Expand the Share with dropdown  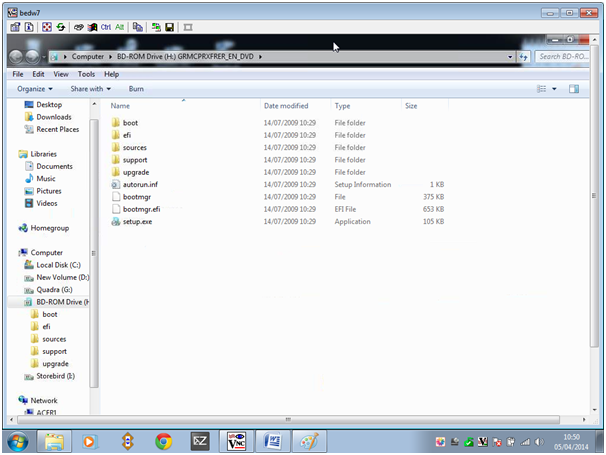point(90,89)
